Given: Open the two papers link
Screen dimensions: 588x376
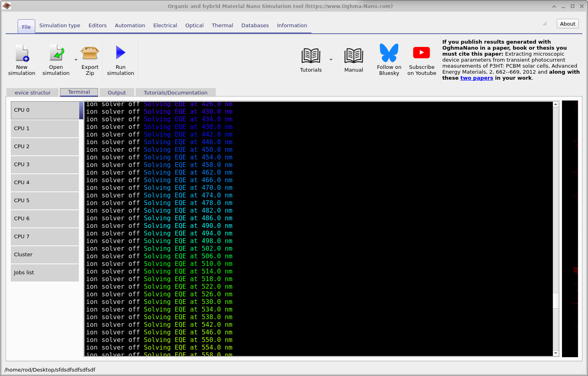Looking at the screenshot, I should point(476,78).
